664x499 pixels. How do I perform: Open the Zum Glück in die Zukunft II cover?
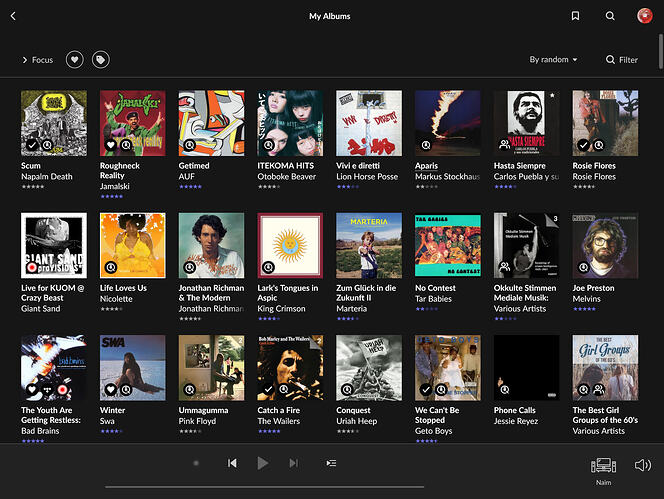click(x=369, y=245)
